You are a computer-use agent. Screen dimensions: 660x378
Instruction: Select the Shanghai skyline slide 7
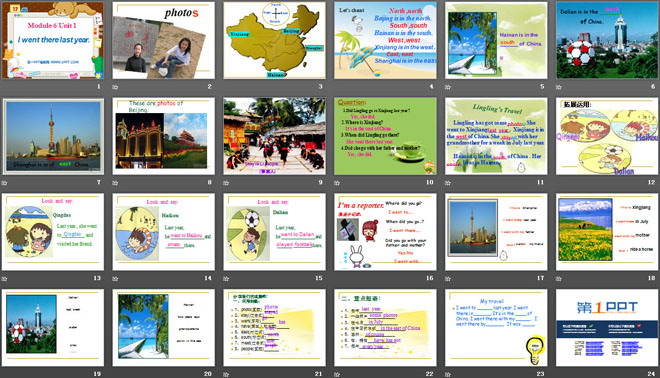tap(53, 136)
